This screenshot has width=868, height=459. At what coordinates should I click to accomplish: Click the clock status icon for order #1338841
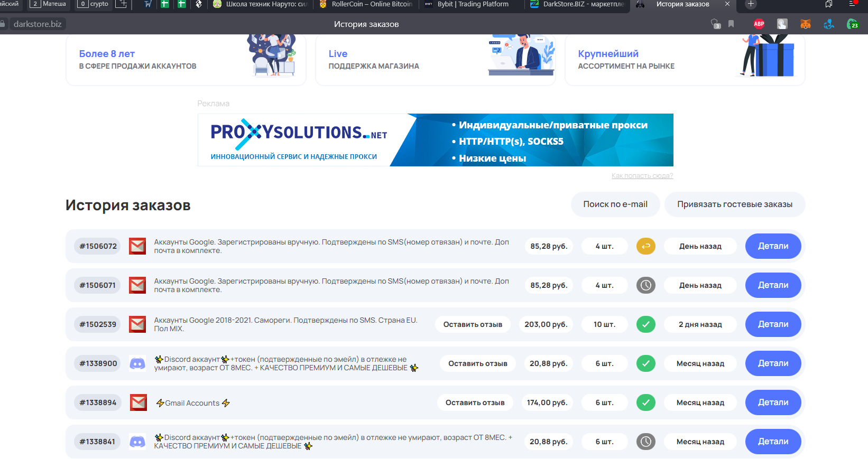pos(646,442)
